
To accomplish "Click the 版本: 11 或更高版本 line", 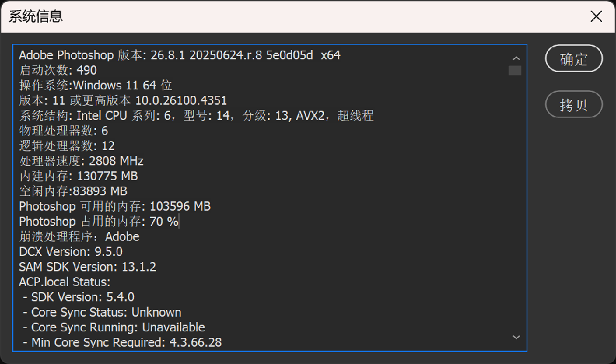I will coord(123,101).
